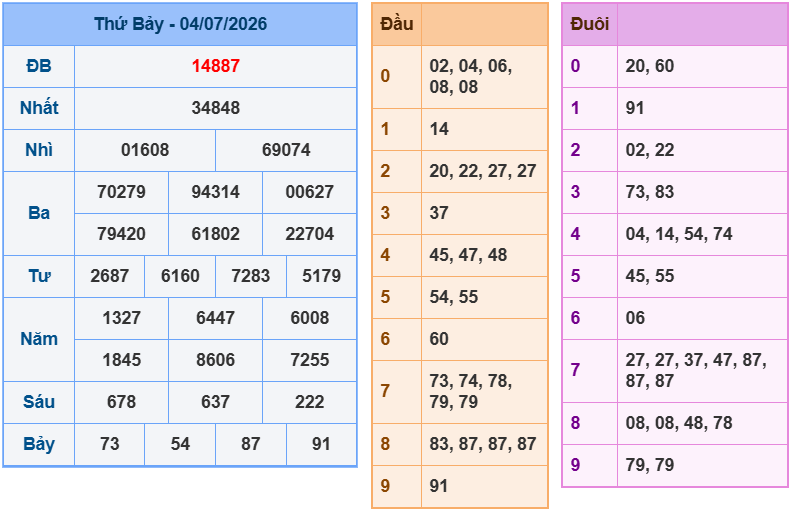Click Đầu 4 values 45, 47, 48

coord(468,255)
